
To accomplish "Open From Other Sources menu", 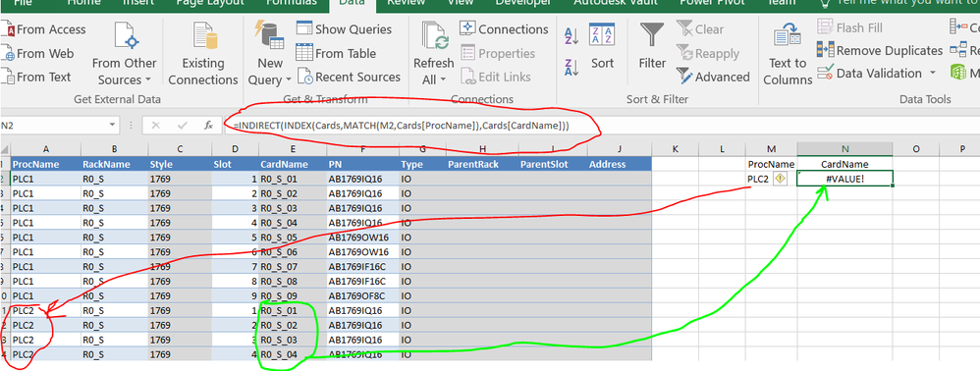I will click(124, 53).
